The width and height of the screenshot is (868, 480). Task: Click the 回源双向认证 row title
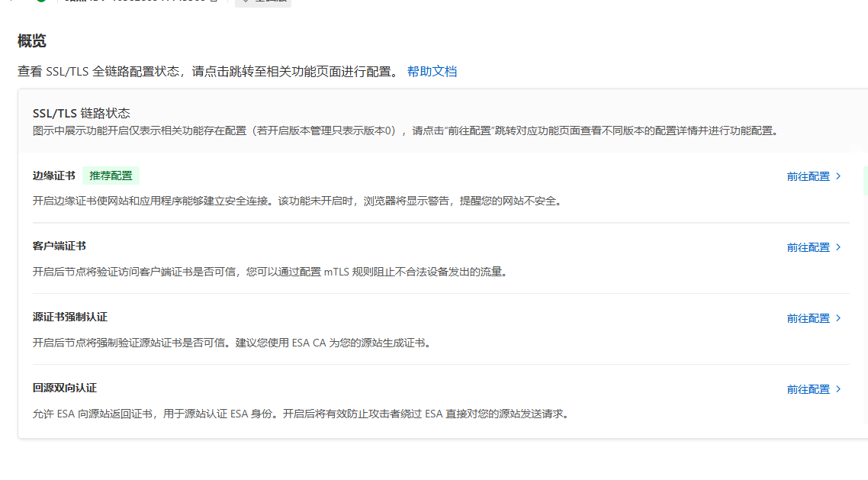pyautogui.click(x=65, y=388)
